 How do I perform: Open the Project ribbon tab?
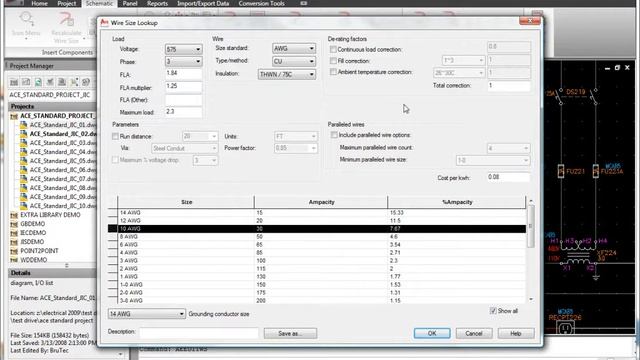pyautogui.click(x=67, y=3)
